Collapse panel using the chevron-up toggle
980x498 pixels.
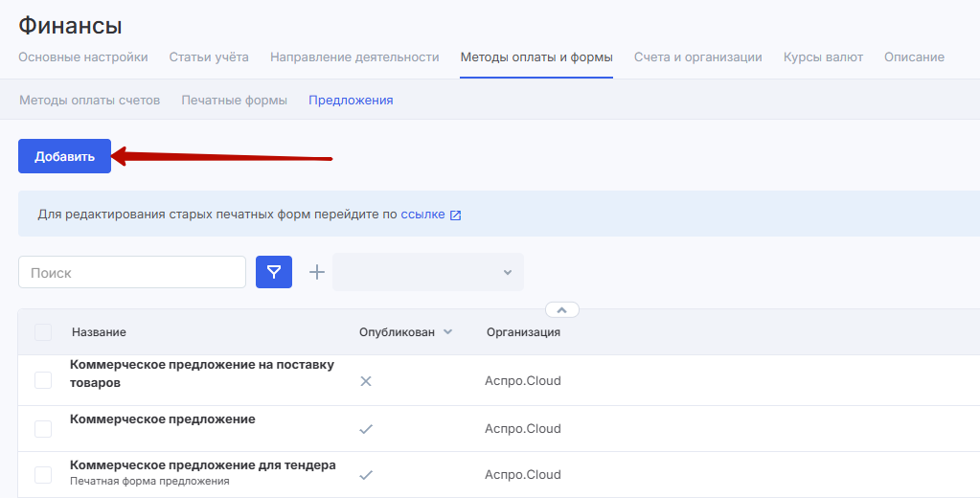[x=561, y=309]
